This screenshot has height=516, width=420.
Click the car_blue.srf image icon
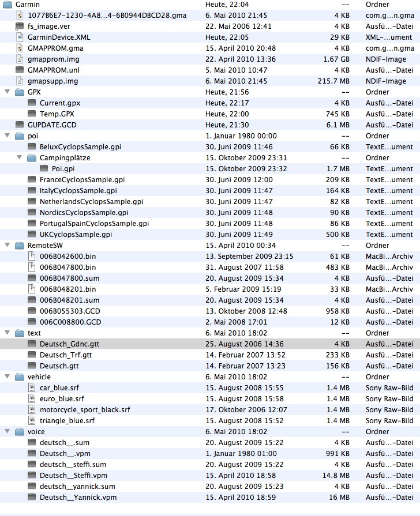(32, 387)
